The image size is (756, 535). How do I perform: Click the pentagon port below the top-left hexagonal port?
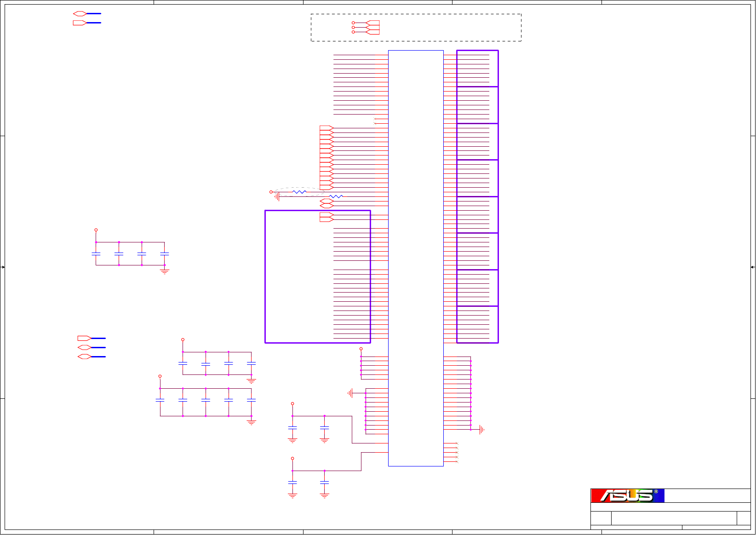(80, 23)
